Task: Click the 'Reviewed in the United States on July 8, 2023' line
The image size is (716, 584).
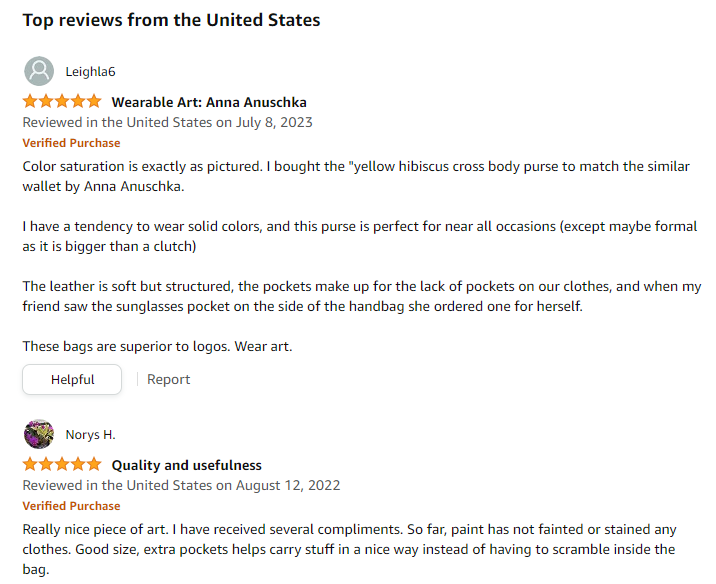Action: click(x=168, y=122)
